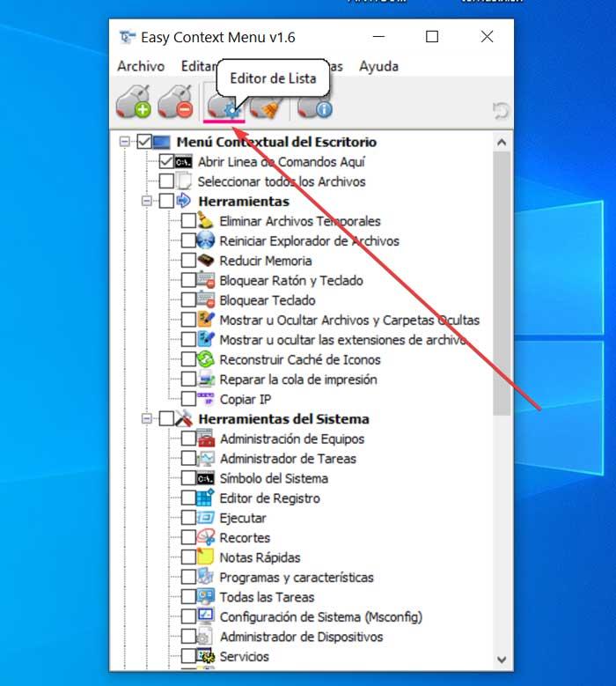Check the Eliminar Archivos Temporales box

(x=188, y=220)
